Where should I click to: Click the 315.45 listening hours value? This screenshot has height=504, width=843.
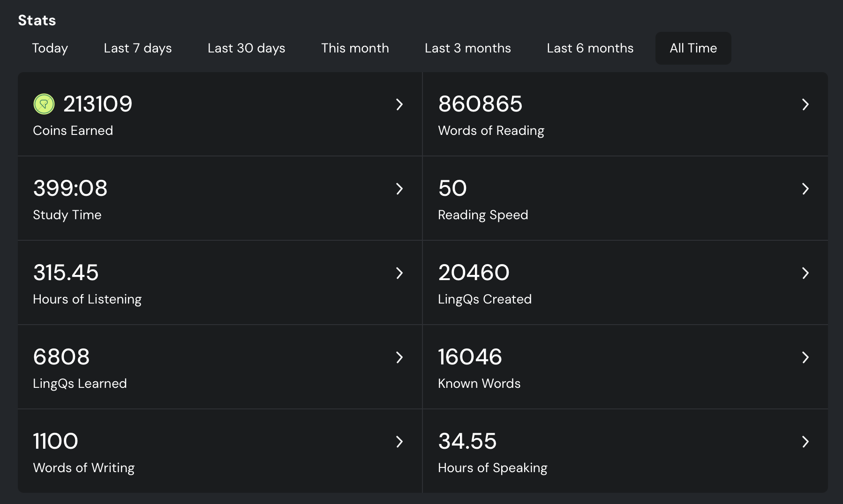[x=66, y=273]
